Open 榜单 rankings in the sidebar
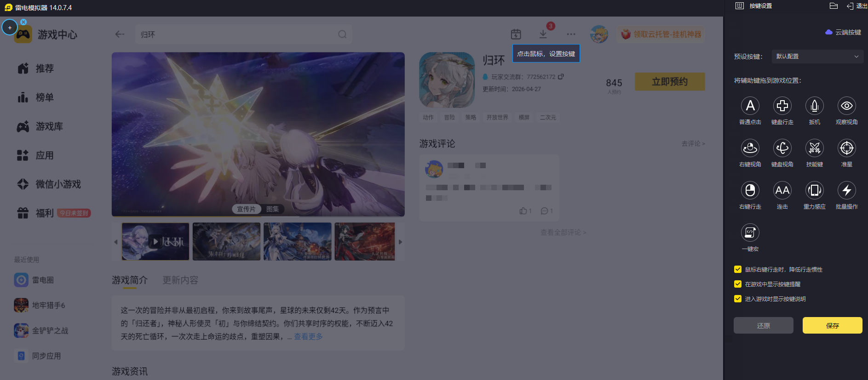This screenshot has width=868, height=380. 36,97
